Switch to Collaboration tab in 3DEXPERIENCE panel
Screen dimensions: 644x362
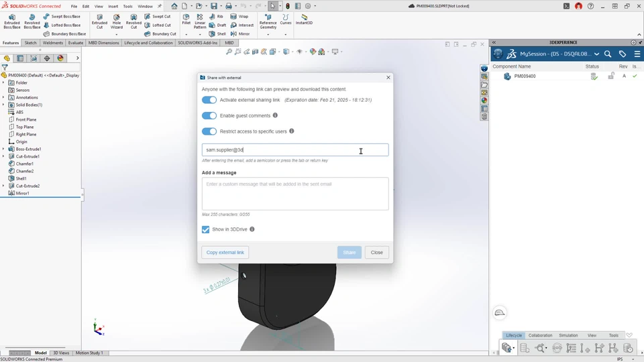[x=540, y=335]
